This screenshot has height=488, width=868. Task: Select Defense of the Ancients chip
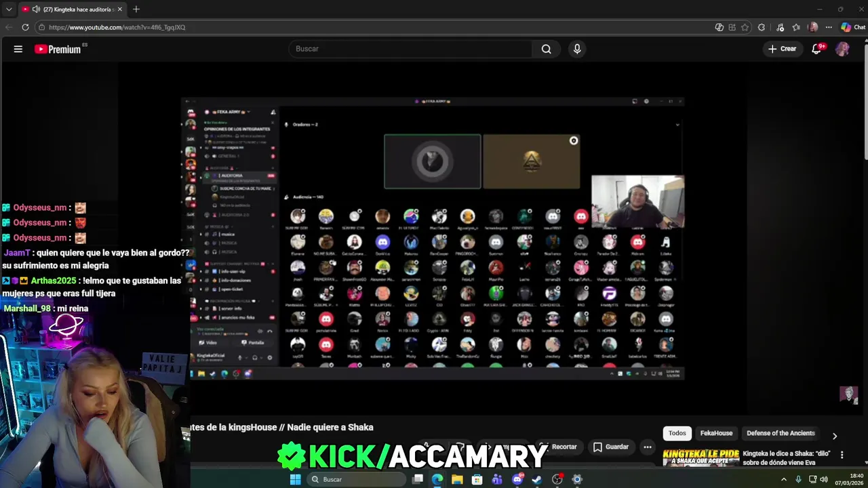tap(781, 433)
